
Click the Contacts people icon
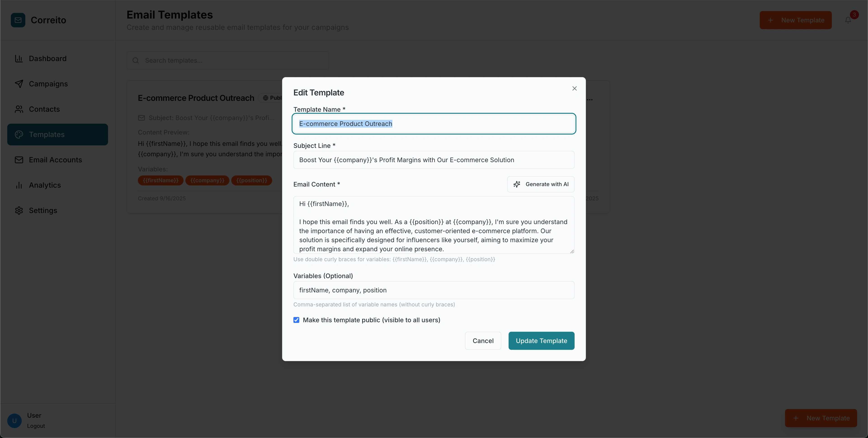[19, 109]
